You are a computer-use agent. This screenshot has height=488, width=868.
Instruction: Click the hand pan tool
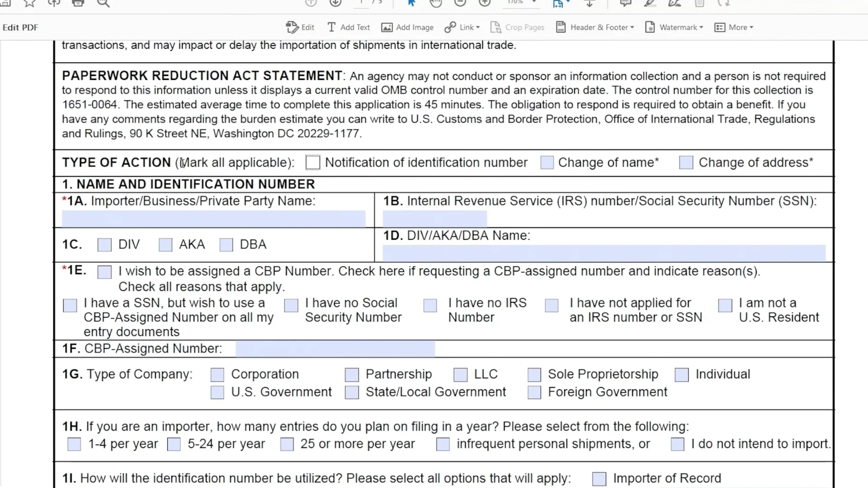click(435, 3)
